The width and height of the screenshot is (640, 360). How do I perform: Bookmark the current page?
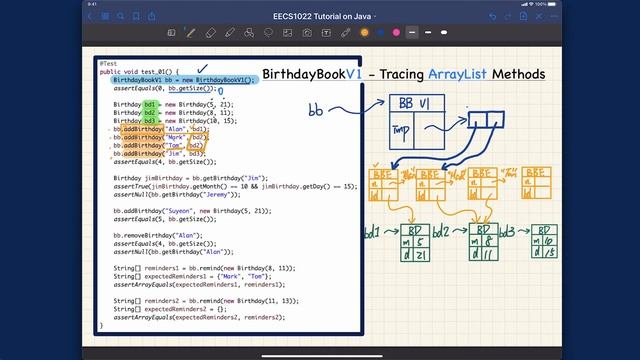[x=136, y=16]
